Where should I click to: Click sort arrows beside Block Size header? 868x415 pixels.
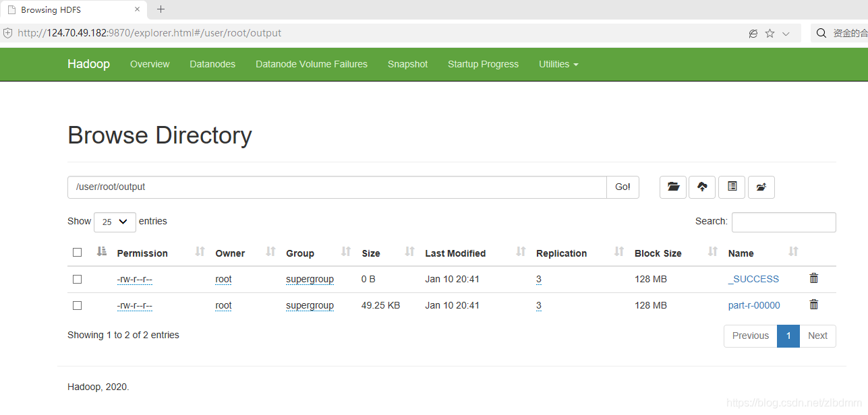pos(713,251)
